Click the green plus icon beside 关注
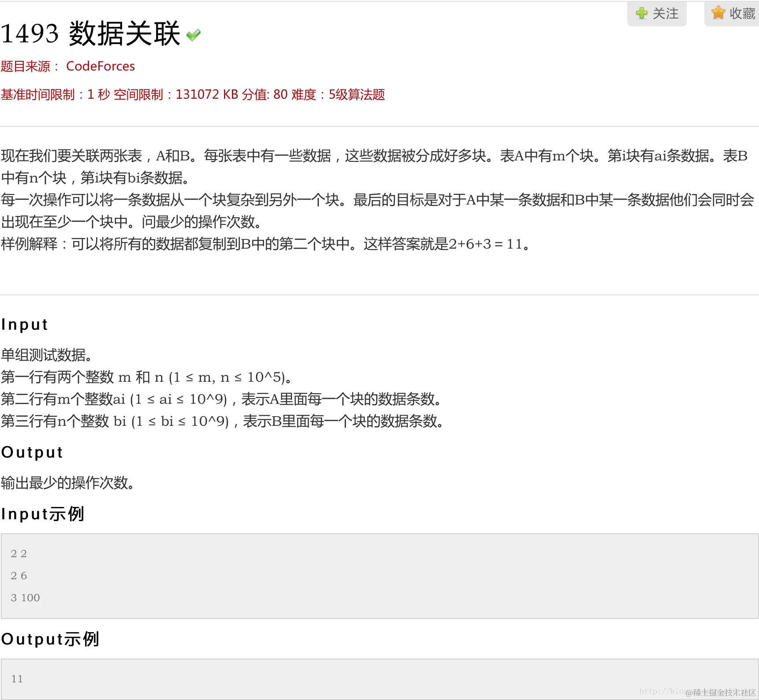 coord(642,13)
